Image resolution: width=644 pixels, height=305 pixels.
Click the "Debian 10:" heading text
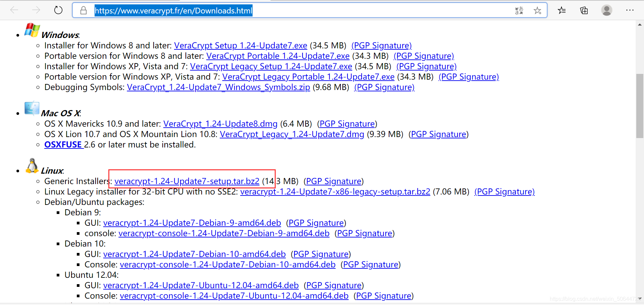coord(85,244)
